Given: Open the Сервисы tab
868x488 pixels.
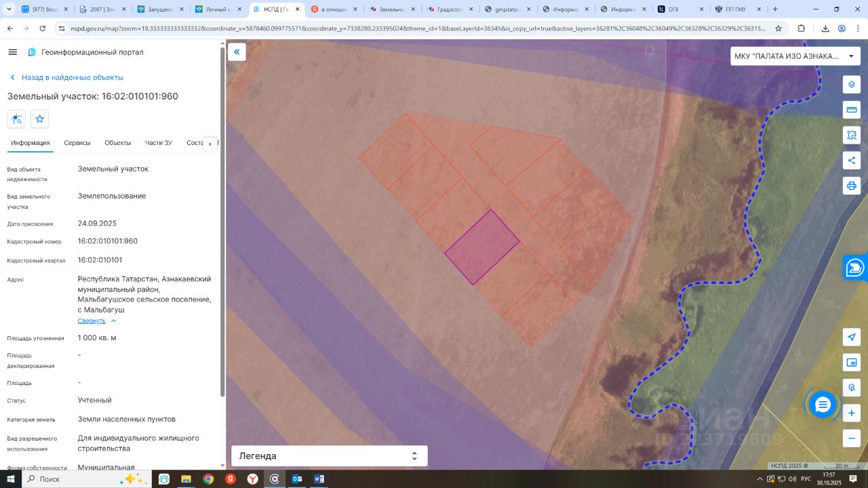Looking at the screenshot, I should pyautogui.click(x=77, y=143).
